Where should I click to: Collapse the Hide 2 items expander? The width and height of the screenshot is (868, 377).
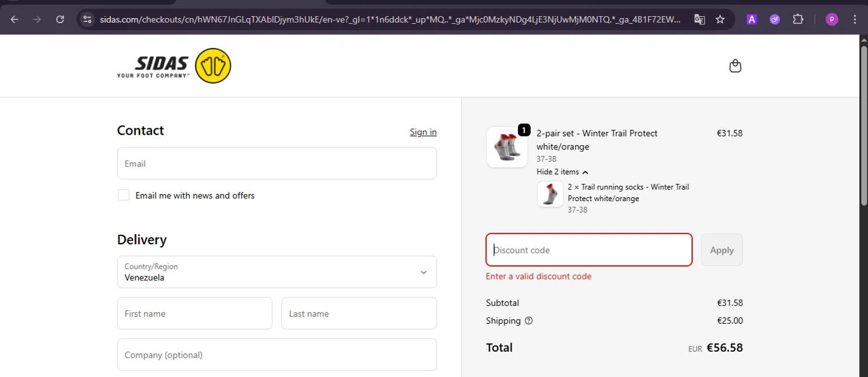[x=562, y=172]
